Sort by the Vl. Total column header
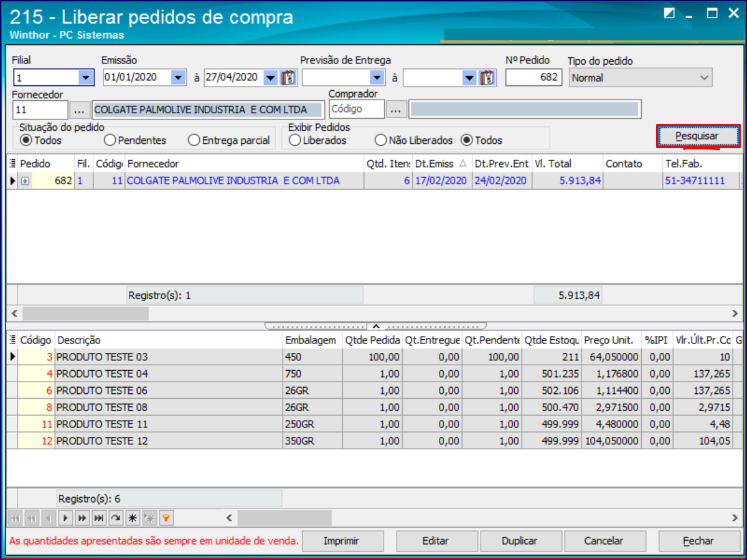 pos(567,164)
